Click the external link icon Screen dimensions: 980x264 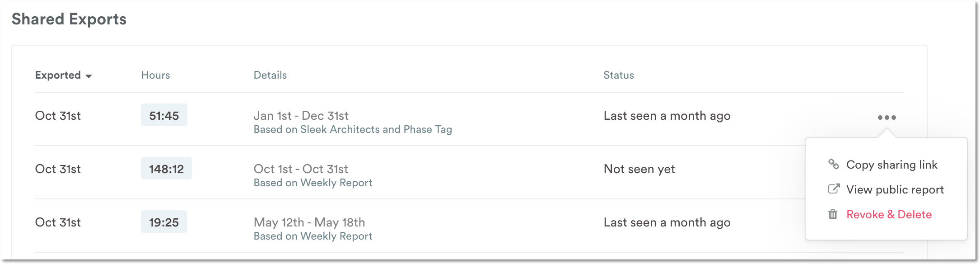[834, 189]
